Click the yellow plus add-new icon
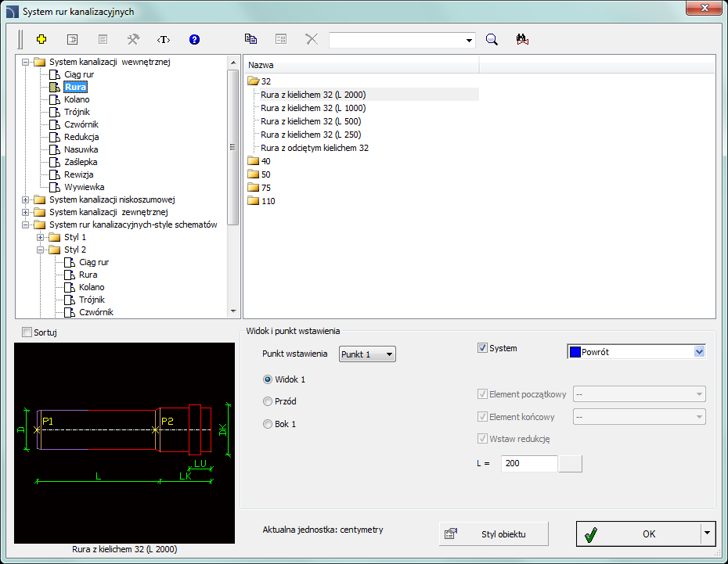This screenshot has height=564, width=728. click(41, 39)
